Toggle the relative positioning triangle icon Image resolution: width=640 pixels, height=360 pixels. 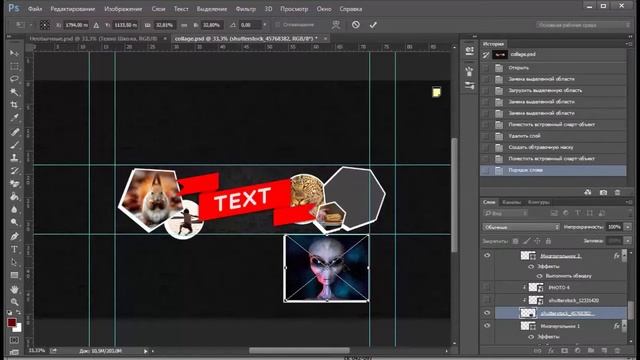[x=96, y=25]
